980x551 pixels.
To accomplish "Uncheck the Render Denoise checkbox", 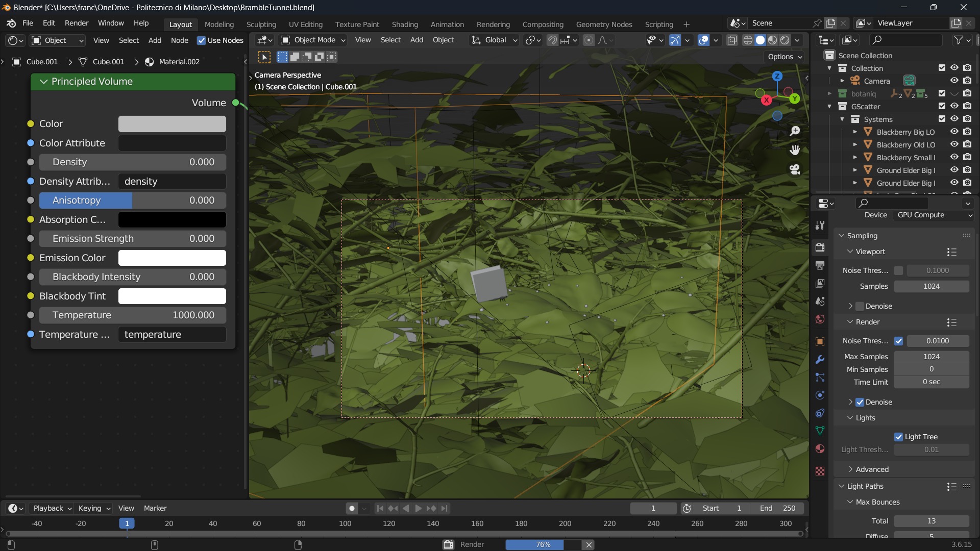I will click(860, 402).
